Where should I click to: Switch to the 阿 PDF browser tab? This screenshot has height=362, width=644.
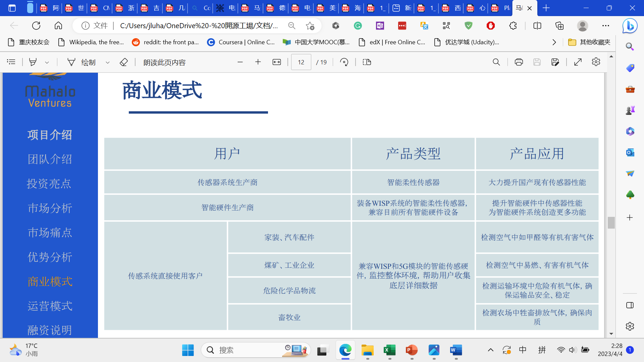click(50, 8)
